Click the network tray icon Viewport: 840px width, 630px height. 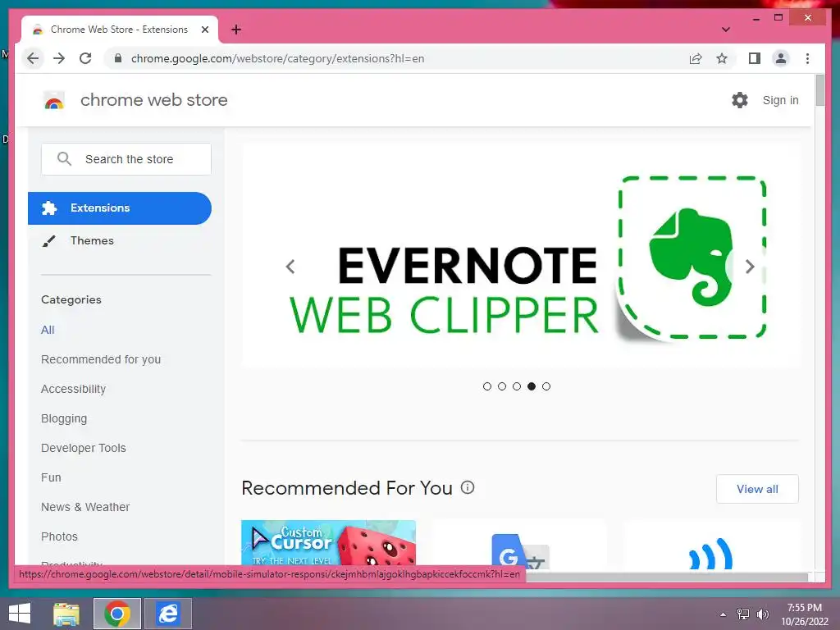743,614
